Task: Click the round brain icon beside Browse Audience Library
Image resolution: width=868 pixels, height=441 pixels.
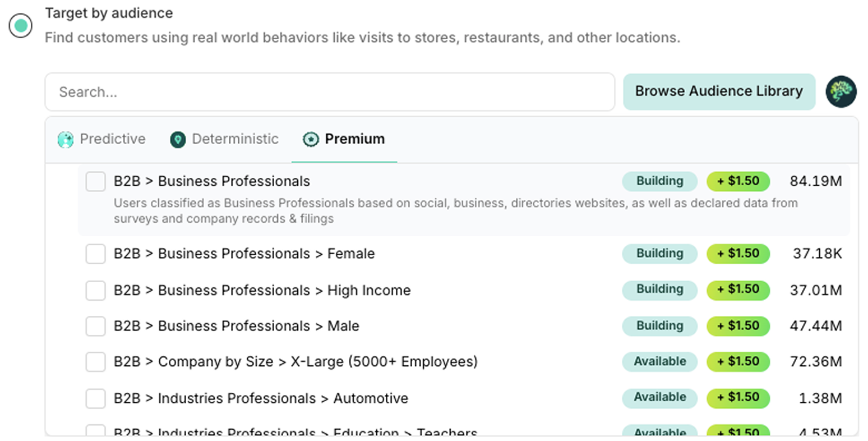Action: tap(841, 91)
